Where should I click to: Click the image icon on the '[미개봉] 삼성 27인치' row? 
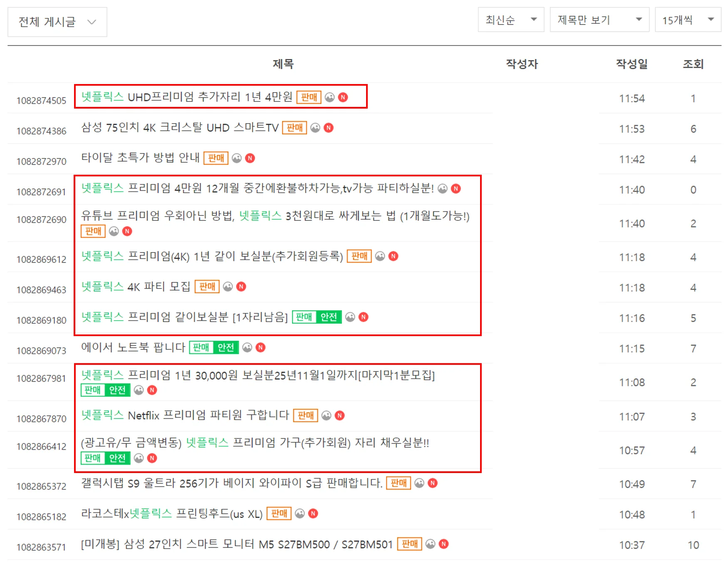[x=431, y=544]
